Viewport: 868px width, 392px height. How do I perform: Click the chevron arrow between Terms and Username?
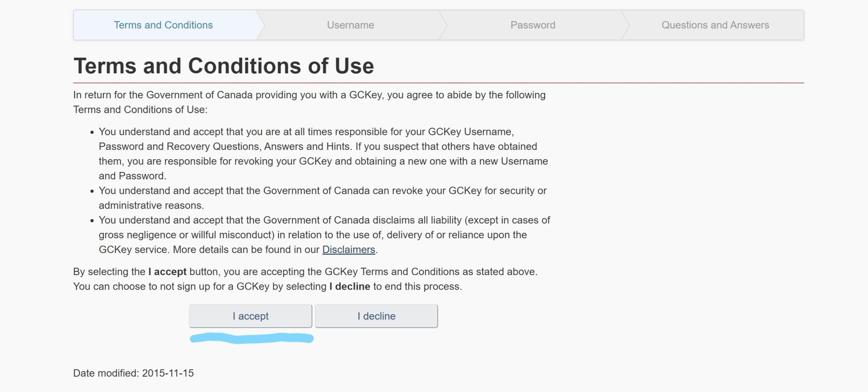[261, 25]
